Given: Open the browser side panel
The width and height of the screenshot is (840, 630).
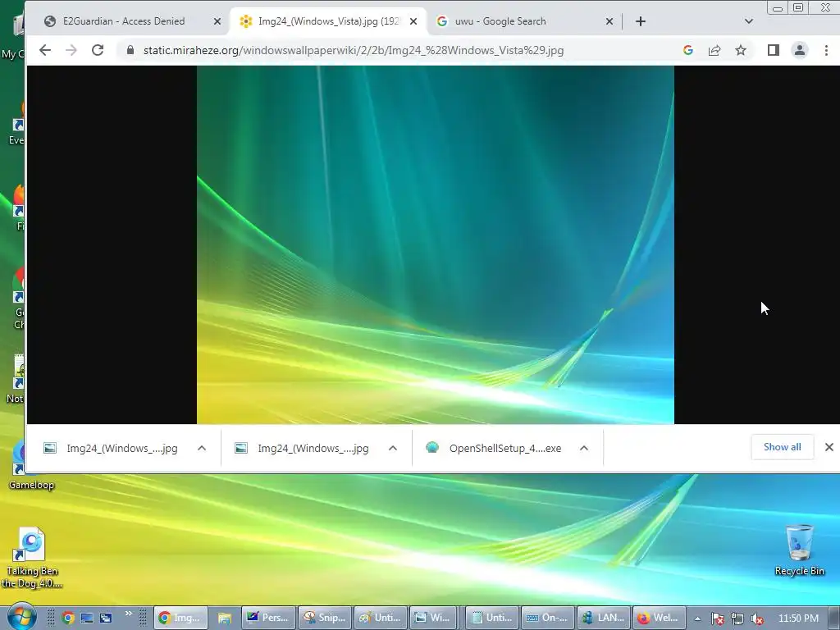Looking at the screenshot, I should 773,50.
